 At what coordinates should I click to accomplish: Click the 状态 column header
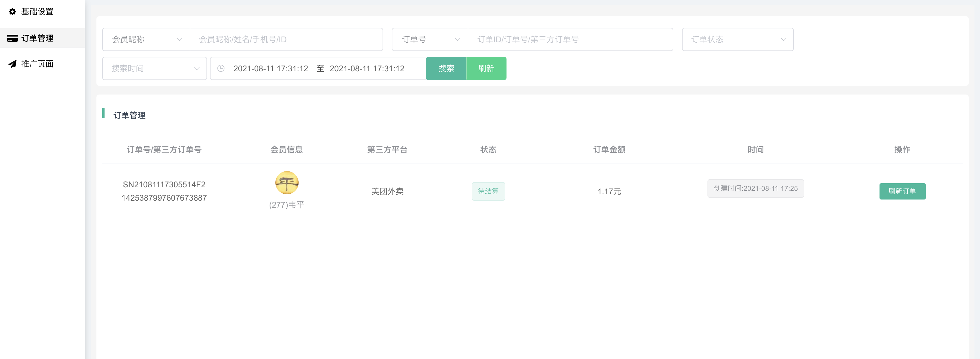click(488, 149)
